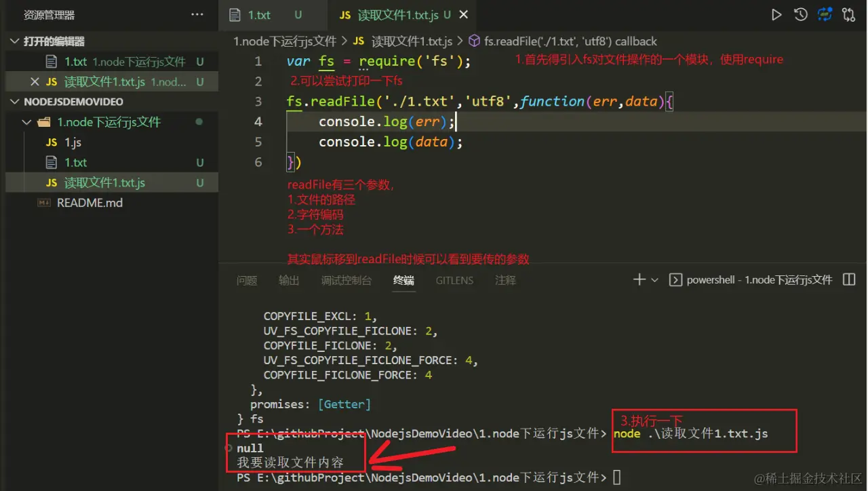Collapse the NODEJSDEMOVIDEO folder tree
The width and height of the screenshot is (868, 491).
click(x=15, y=101)
